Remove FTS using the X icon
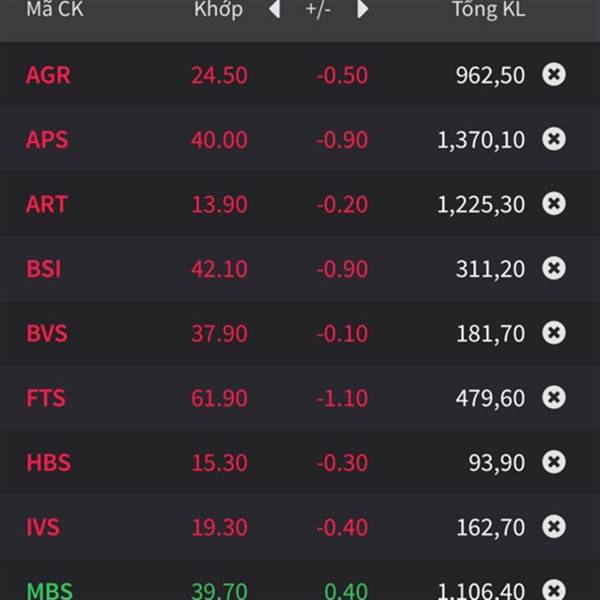This screenshot has height=600, width=600. click(x=554, y=397)
